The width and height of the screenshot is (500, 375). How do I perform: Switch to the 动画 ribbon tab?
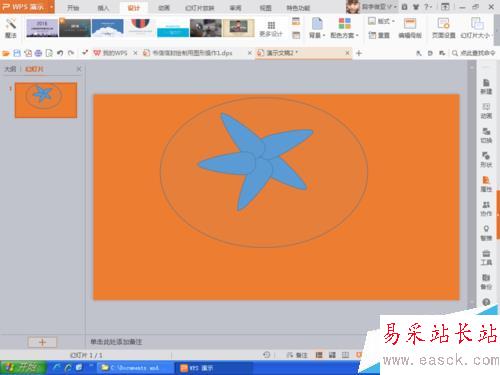pyautogui.click(x=164, y=8)
